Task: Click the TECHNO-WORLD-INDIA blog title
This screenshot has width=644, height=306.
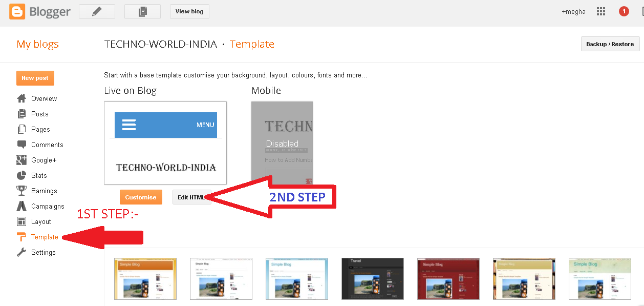Action: 161,44
